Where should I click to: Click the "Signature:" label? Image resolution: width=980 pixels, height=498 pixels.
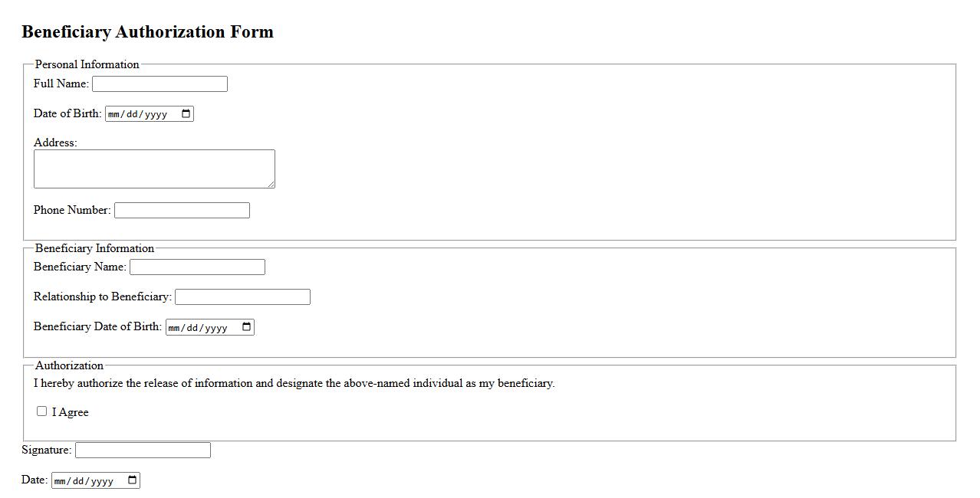point(46,450)
